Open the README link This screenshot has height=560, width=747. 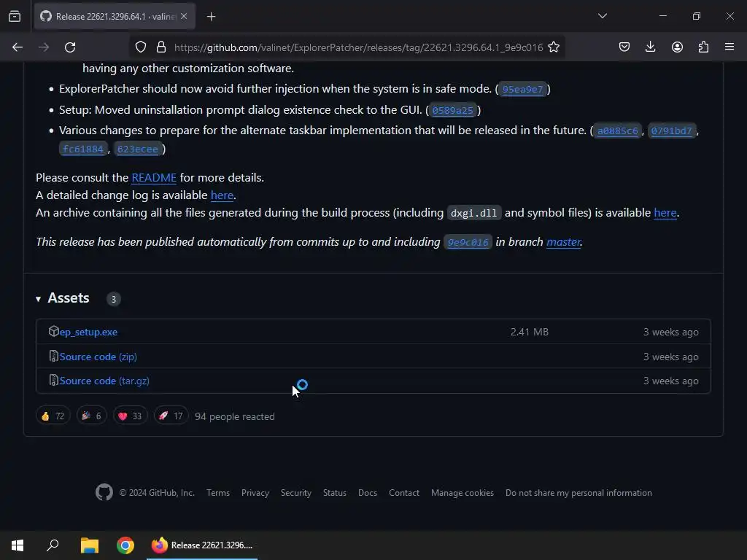coord(154,178)
